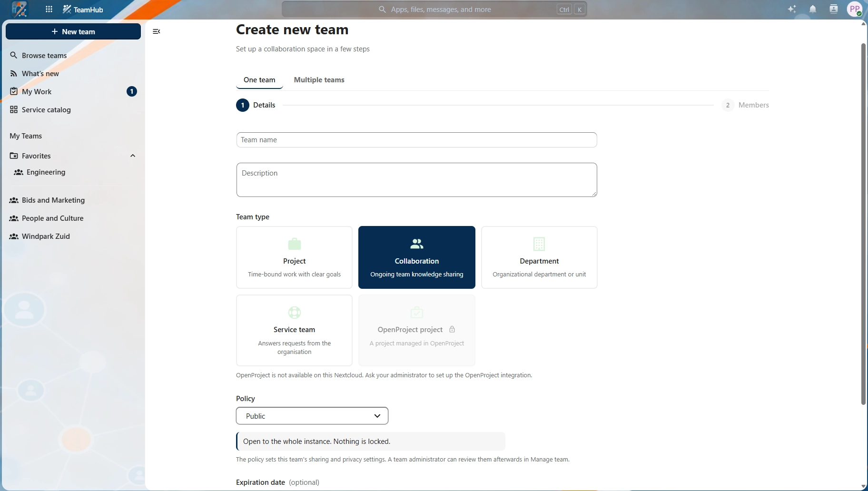Click the My Work counter badge
This screenshot has width=868, height=491.
tap(132, 91)
